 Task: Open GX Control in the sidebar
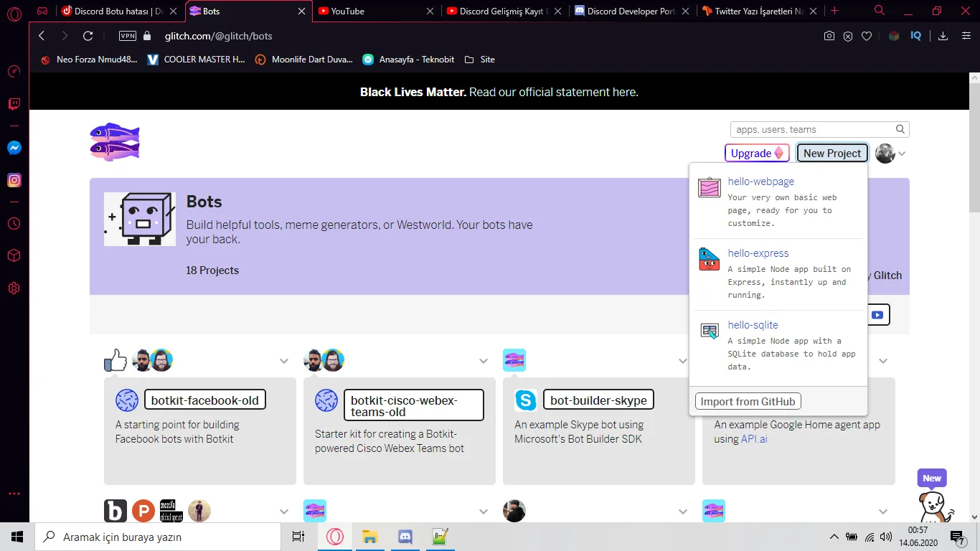[x=14, y=72]
